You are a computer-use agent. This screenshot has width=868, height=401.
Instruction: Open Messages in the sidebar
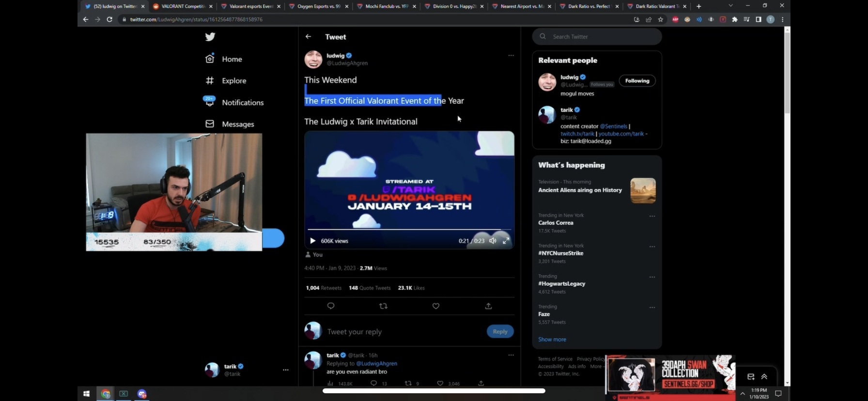tap(230, 124)
